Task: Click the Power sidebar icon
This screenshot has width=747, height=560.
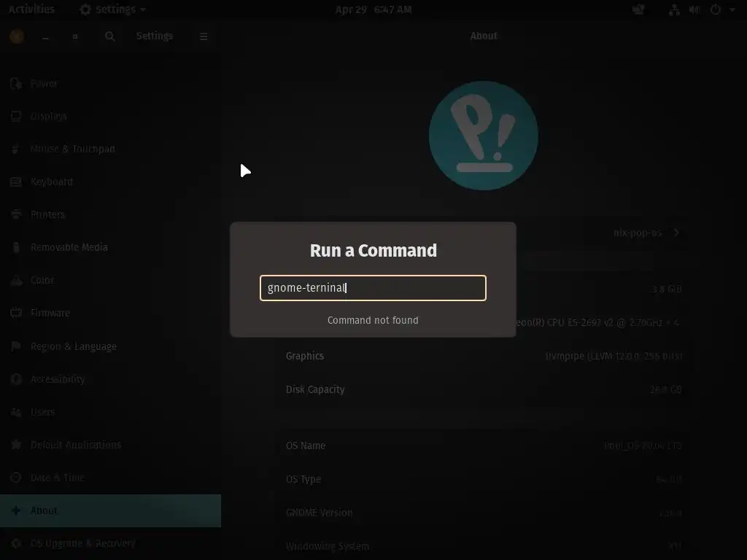Action: coord(16,83)
